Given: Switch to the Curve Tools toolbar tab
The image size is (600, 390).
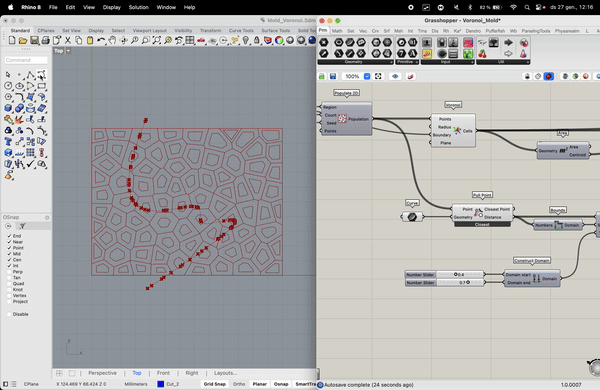Looking at the screenshot, I should pos(241,30).
